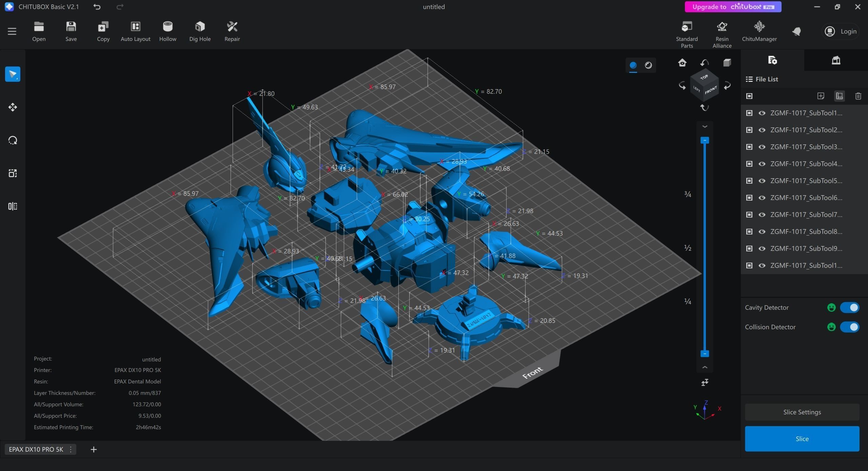Undo the last action

[97, 7]
